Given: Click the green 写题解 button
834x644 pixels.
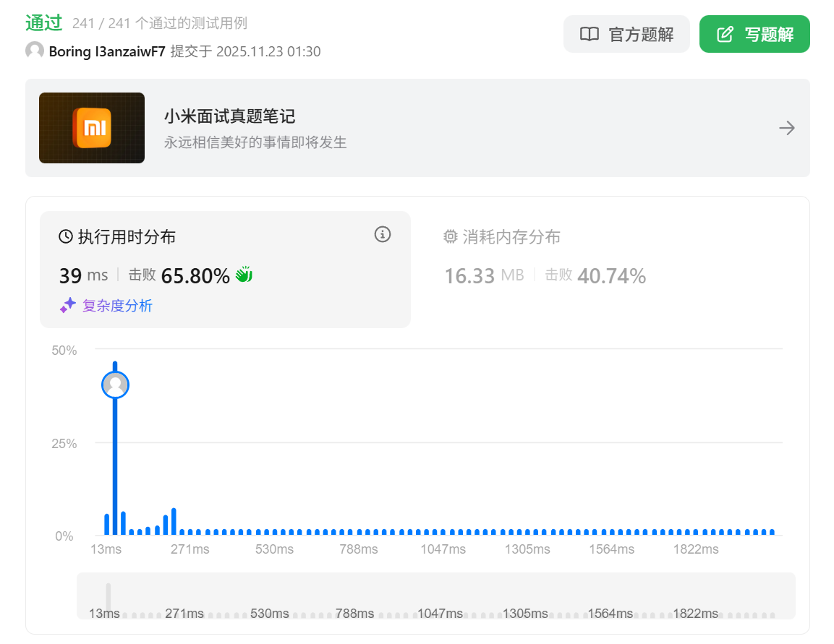Looking at the screenshot, I should click(x=754, y=34).
